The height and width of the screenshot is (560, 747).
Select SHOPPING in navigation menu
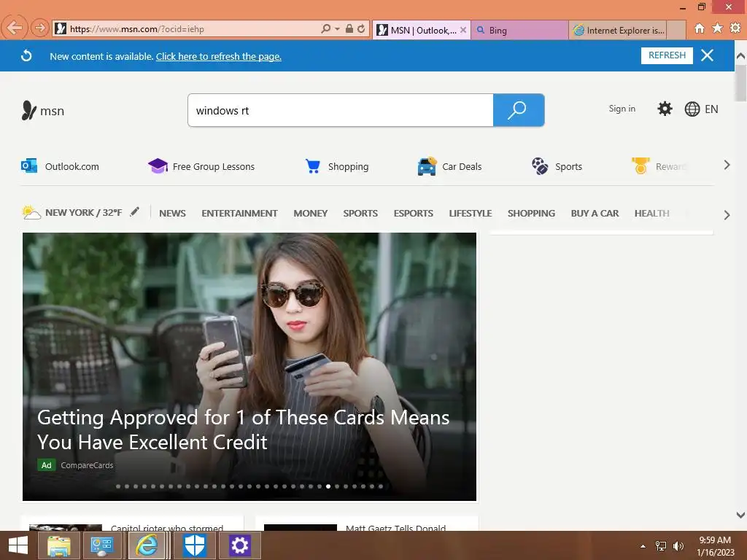[531, 214]
